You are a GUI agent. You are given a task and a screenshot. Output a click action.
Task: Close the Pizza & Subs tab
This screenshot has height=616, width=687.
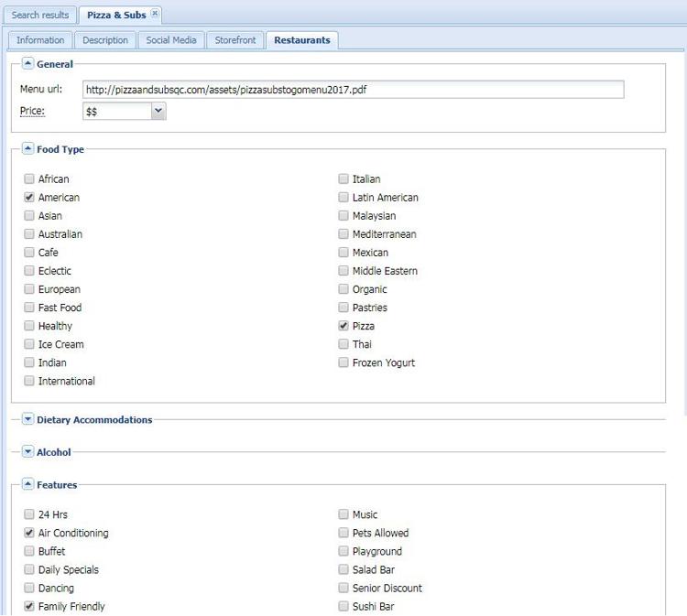155,14
